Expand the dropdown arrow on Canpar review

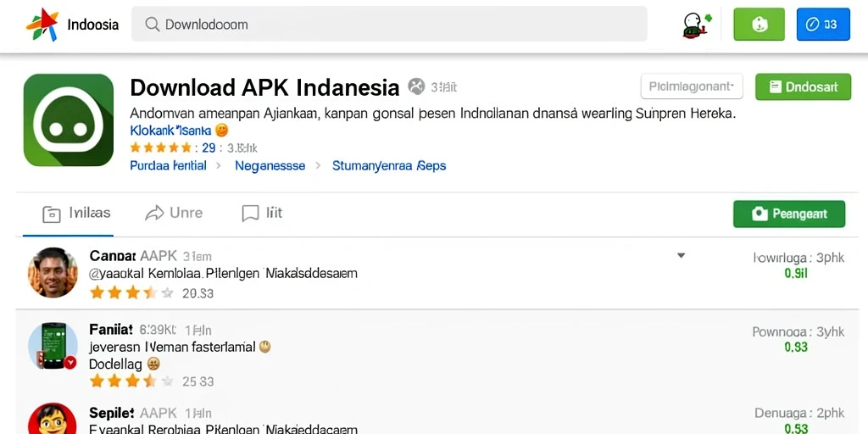pyautogui.click(x=682, y=256)
